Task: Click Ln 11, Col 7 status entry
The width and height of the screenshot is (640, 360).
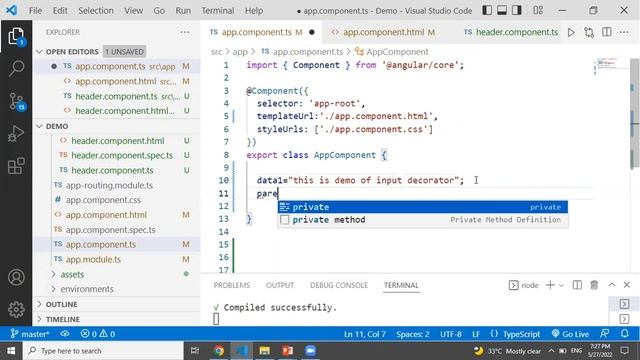Action: tap(364, 334)
